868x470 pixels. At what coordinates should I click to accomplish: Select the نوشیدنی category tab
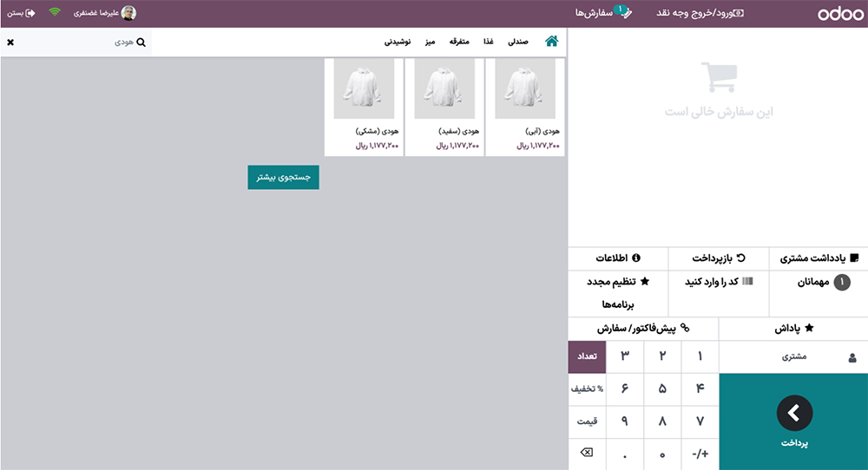398,42
